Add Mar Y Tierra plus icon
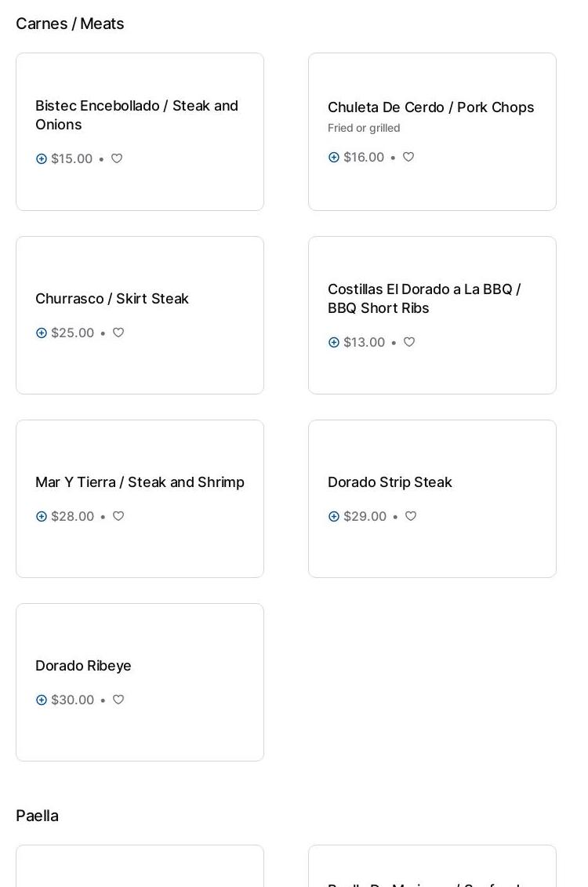588x887 pixels. 42,517
